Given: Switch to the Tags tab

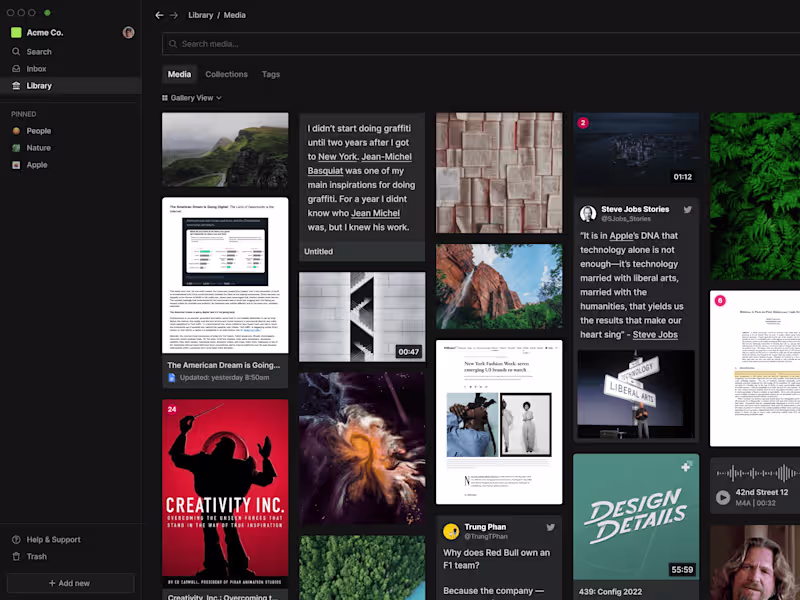Looking at the screenshot, I should coord(271,74).
